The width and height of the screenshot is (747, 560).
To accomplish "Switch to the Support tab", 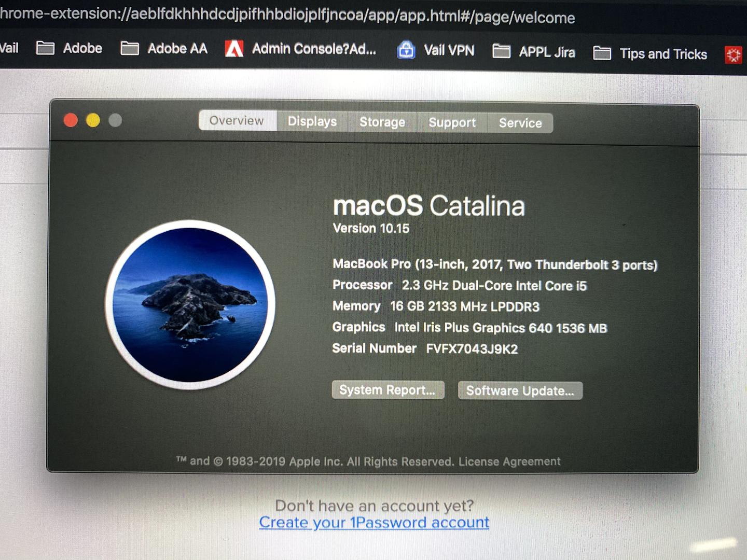I will click(x=452, y=122).
